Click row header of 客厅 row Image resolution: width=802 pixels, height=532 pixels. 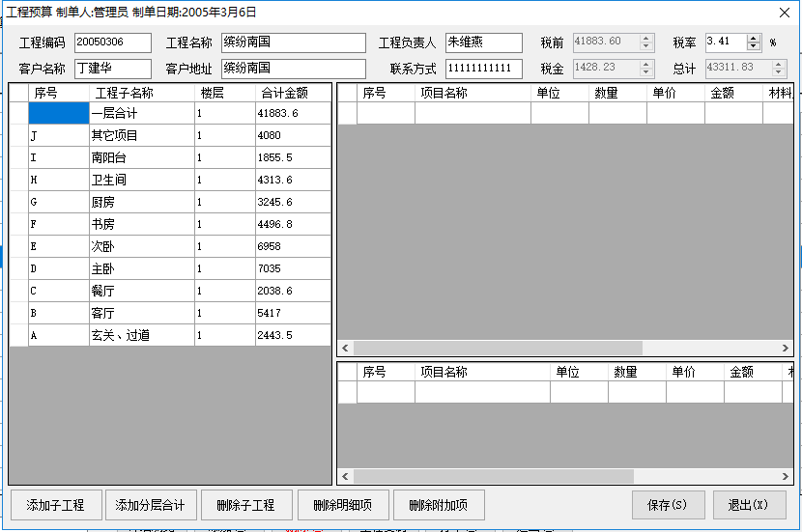[19, 313]
